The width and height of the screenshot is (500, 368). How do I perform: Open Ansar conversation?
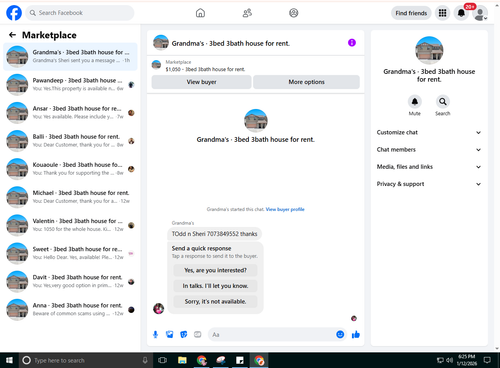pos(70,113)
